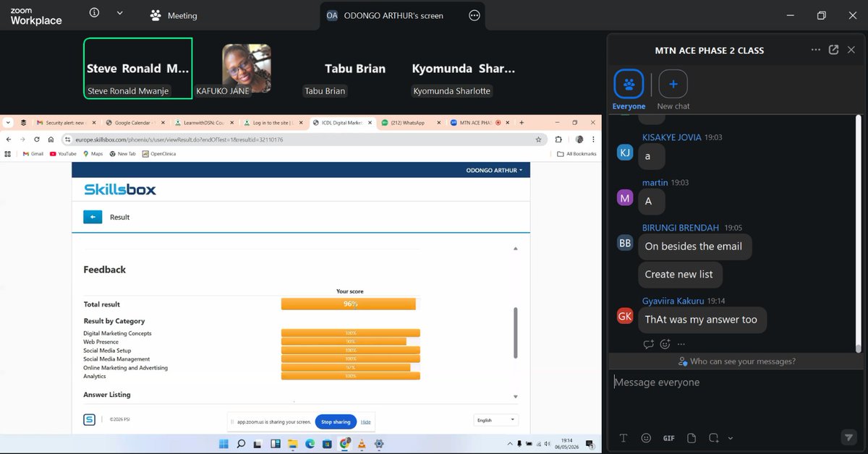Pop out the chat panel window
868x454 pixels.
833,50
